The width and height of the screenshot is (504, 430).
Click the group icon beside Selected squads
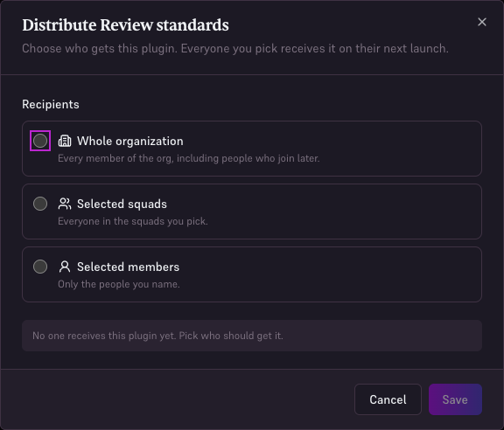click(x=65, y=204)
